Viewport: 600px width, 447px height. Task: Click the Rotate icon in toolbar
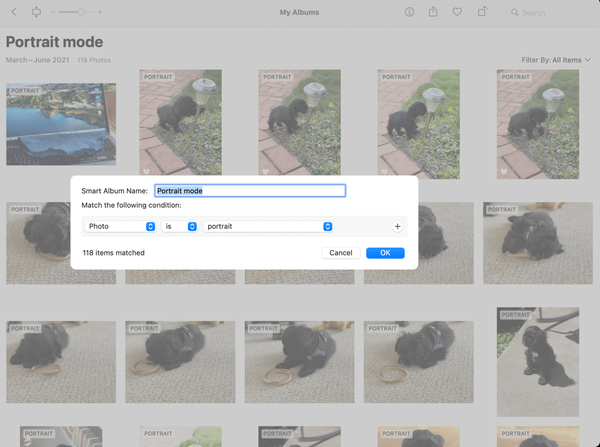[482, 12]
